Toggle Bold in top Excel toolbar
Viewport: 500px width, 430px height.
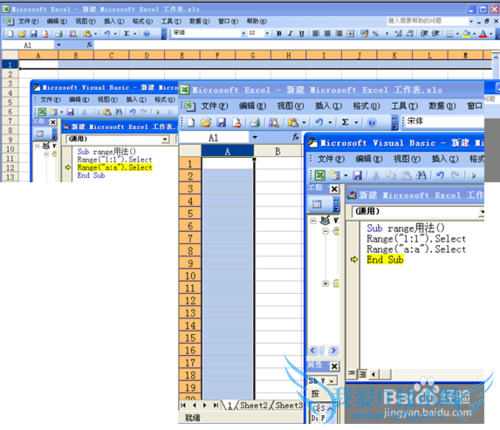pos(279,33)
